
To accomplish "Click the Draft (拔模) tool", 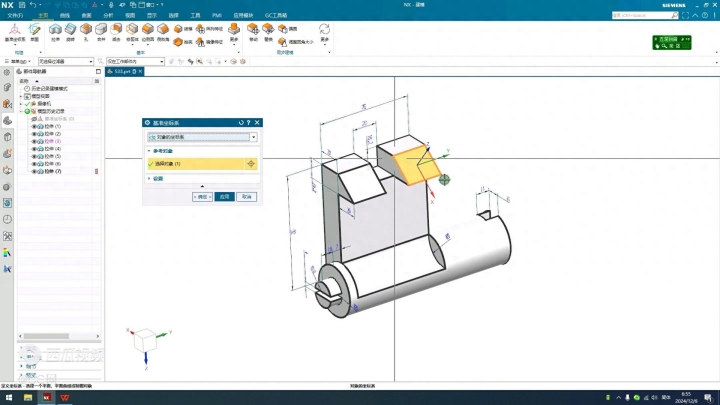I will pyautogui.click(x=183, y=28).
